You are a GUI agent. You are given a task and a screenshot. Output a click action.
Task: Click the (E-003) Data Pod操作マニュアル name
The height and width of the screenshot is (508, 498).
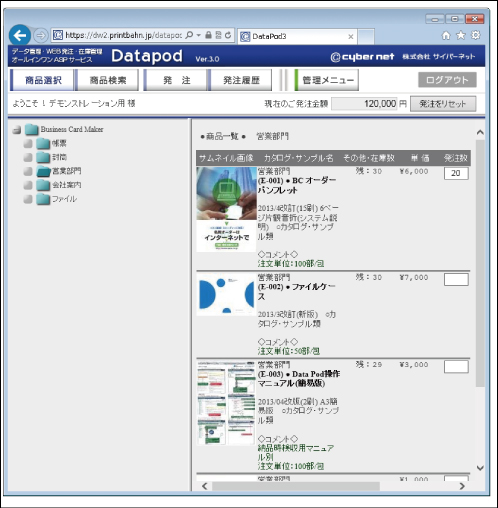(x=299, y=379)
